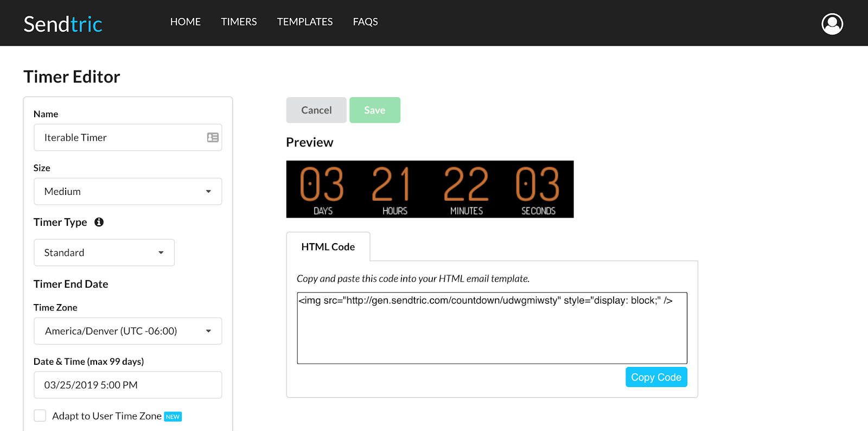Navigate to the FAQS page
Viewport: 868px width, 431px height.
coord(365,22)
